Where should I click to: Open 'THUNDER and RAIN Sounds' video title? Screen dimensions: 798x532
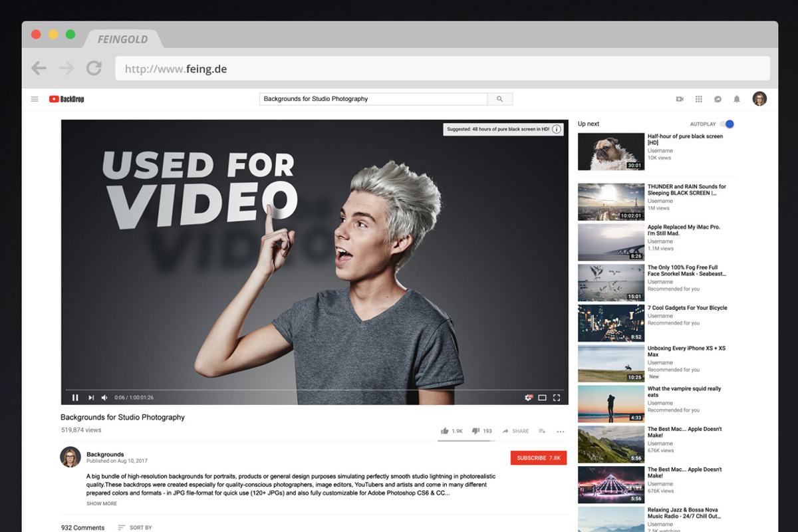(x=687, y=190)
